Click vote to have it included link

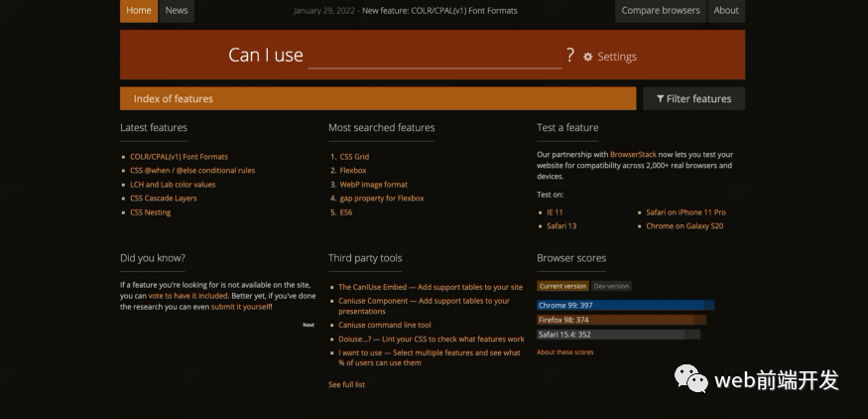(x=187, y=296)
